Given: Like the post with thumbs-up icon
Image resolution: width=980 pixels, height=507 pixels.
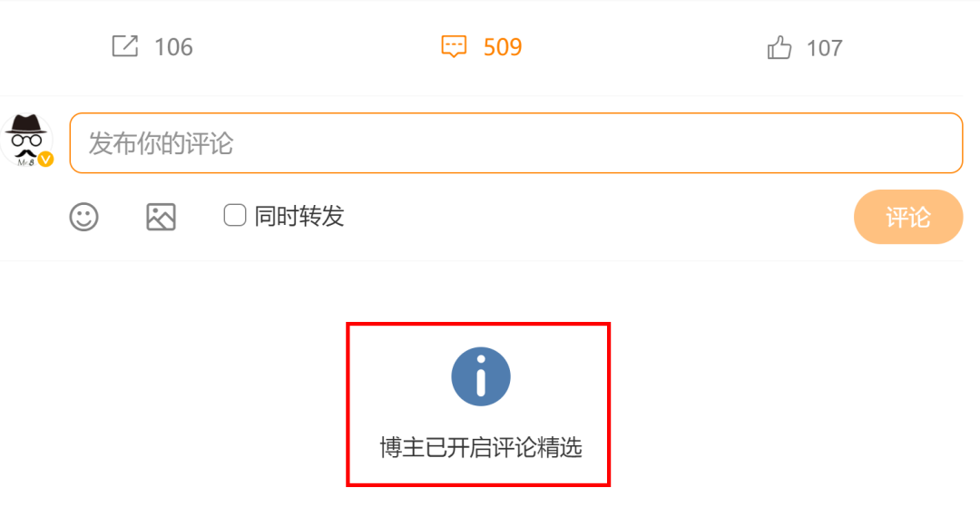Looking at the screenshot, I should click(x=779, y=47).
